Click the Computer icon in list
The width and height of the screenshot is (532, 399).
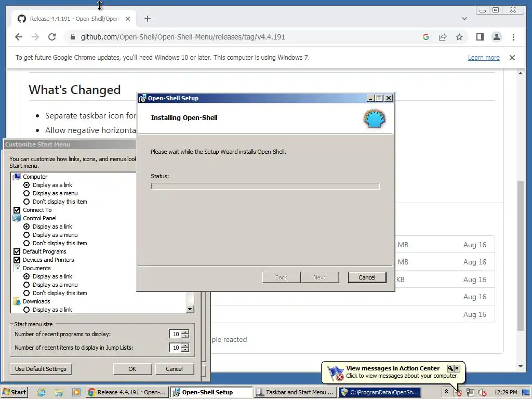click(x=17, y=177)
